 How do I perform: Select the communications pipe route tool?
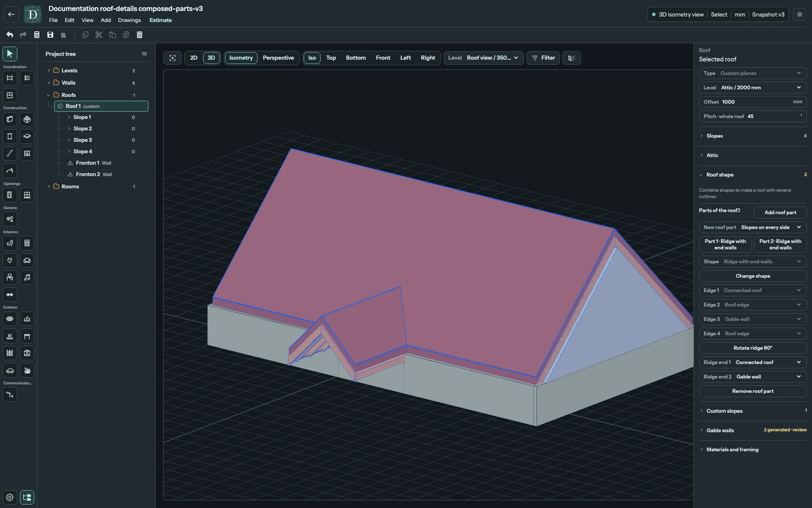tap(10, 395)
